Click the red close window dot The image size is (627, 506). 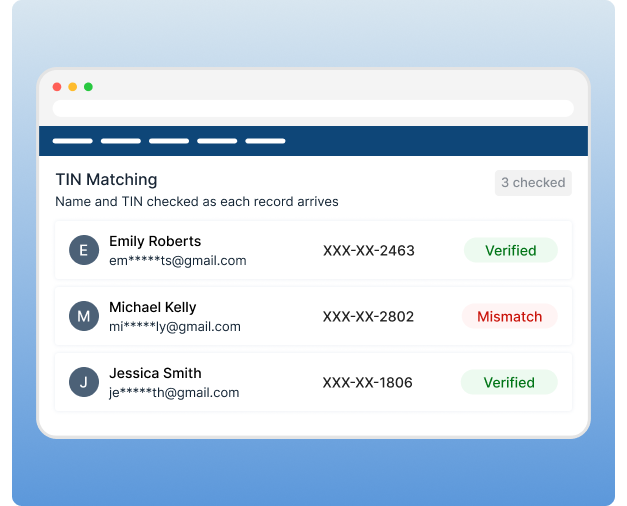(x=57, y=87)
